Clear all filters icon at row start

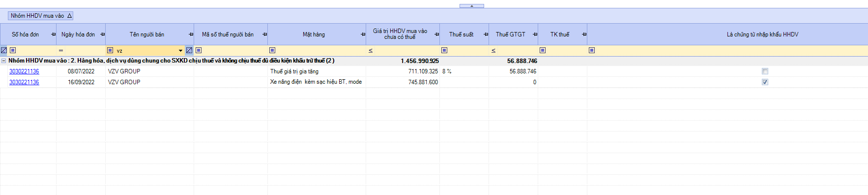pyautogui.click(x=4, y=50)
